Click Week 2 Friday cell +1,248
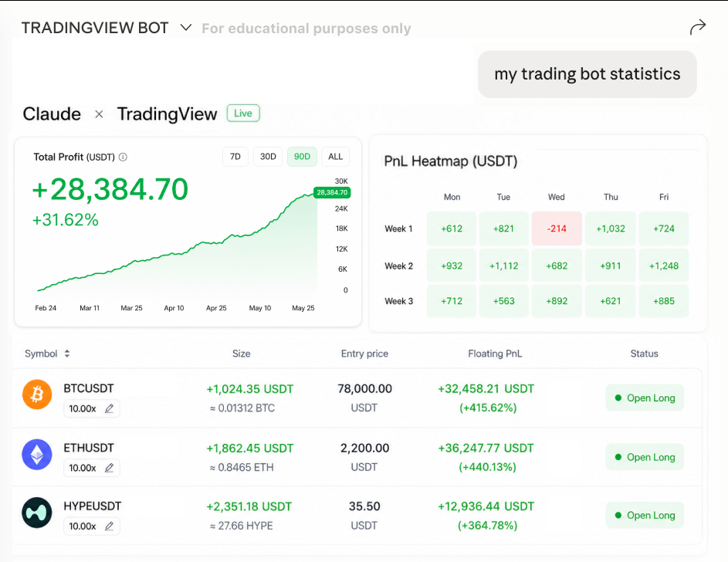Screen dimensions: 728x562 point(664,266)
